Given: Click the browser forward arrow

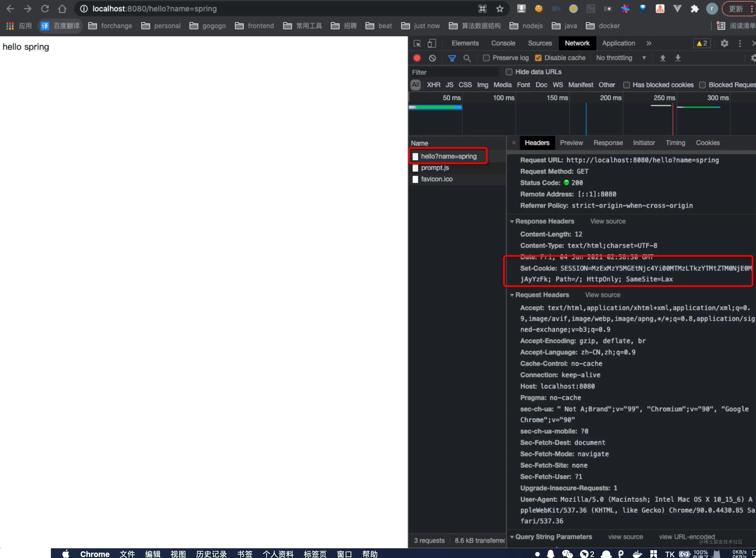Looking at the screenshot, I should [27, 9].
